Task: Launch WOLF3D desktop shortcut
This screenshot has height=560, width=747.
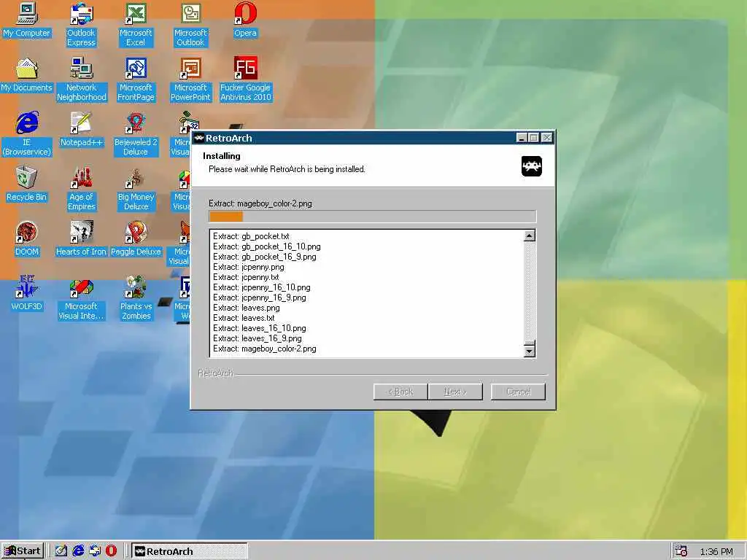Action: pyautogui.click(x=27, y=294)
